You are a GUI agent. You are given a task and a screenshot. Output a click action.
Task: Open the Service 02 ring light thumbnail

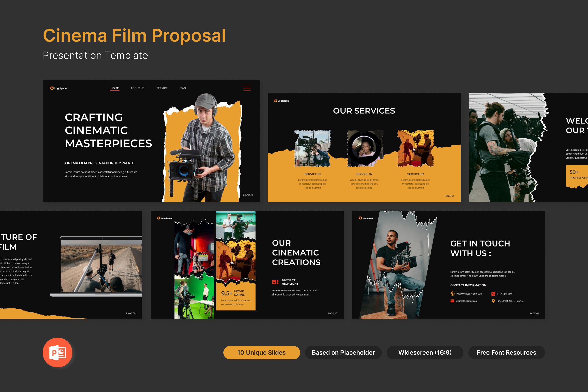[x=365, y=148]
